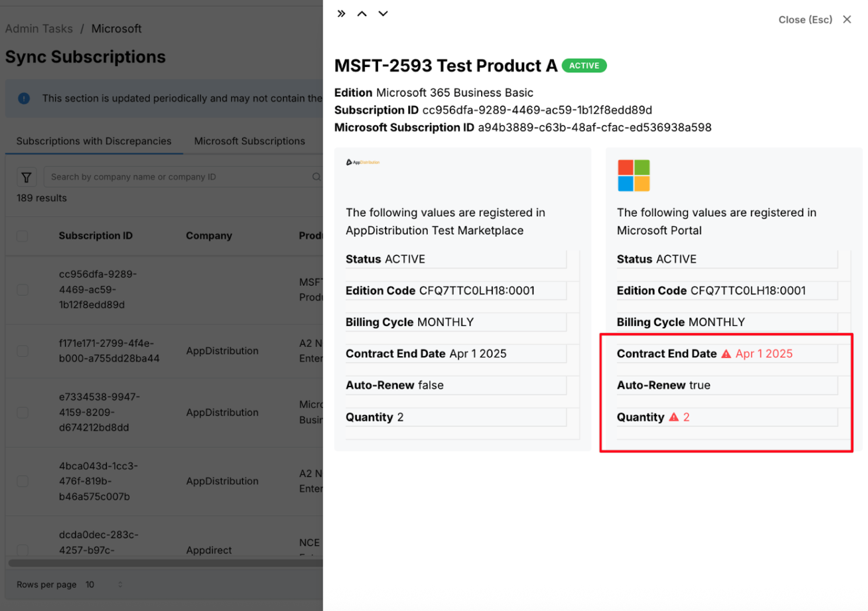Click the 'Edition Microsoft 365 Business Basic' line
Image resolution: width=868 pixels, height=611 pixels.
pos(434,93)
